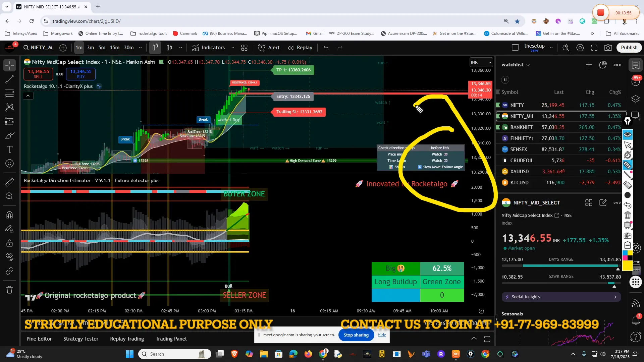Open the Measure ruler tool
This screenshot has height=362, width=644.
click(10, 182)
